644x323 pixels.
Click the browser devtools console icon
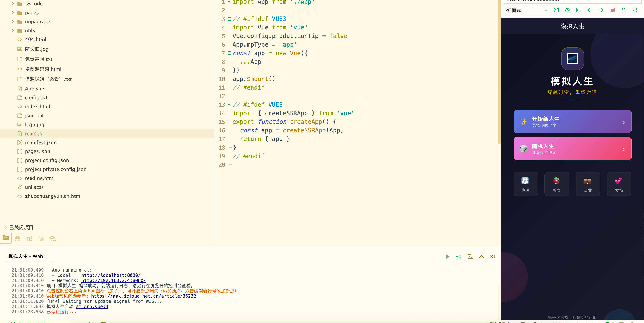[578, 10]
